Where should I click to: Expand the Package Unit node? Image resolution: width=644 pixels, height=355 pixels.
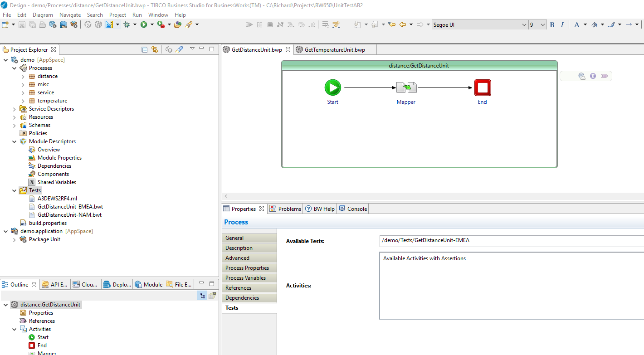point(15,239)
